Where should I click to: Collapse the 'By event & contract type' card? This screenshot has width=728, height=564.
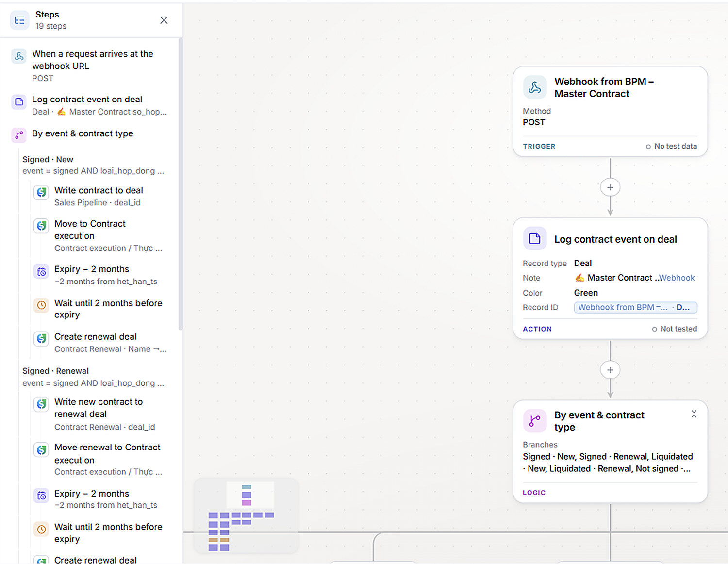click(694, 414)
